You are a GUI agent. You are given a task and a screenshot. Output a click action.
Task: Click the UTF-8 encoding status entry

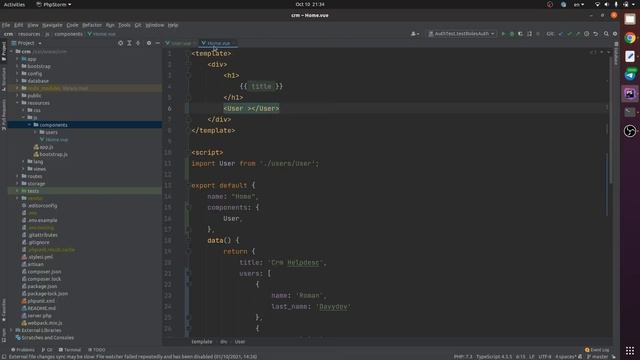click(x=544, y=356)
